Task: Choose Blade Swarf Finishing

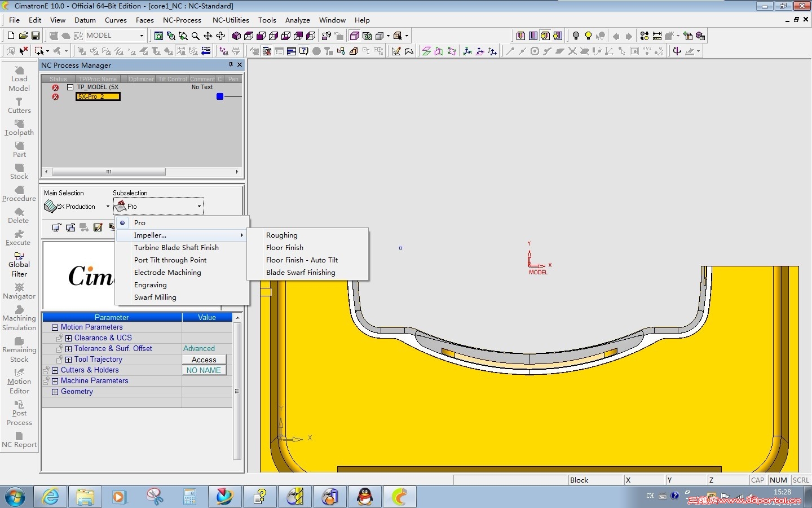Action: coord(308,273)
